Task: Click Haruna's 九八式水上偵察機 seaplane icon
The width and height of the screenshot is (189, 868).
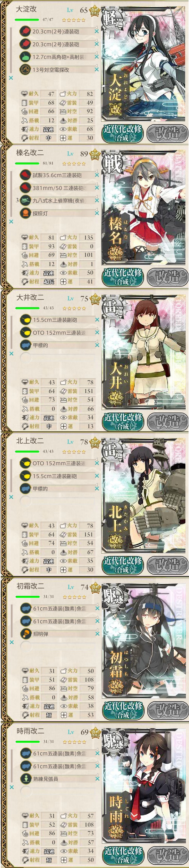Action: [25, 200]
